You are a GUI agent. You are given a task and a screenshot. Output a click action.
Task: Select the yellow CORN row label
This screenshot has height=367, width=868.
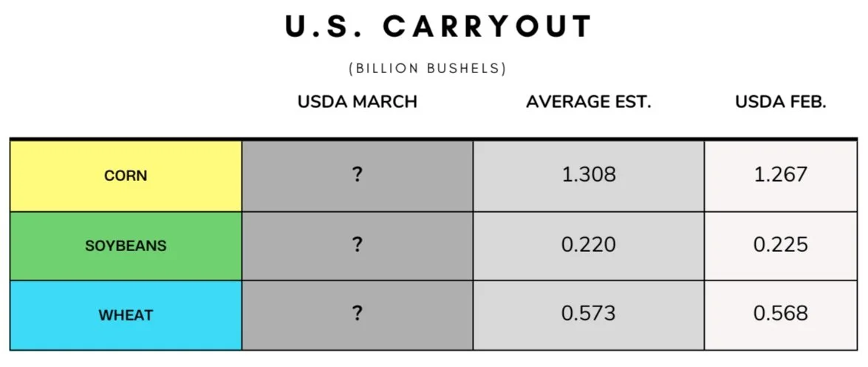[x=126, y=176]
